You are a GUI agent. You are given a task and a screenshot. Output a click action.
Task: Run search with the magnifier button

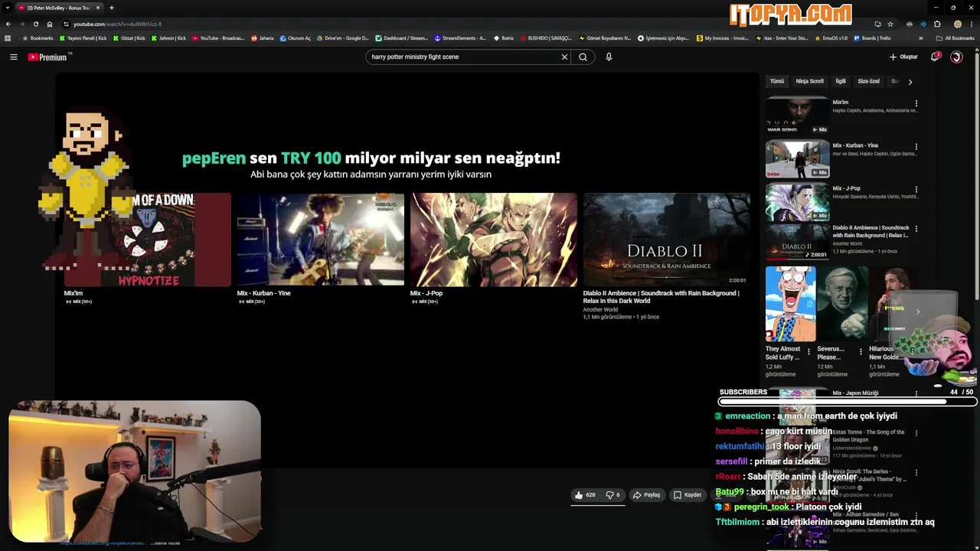583,57
